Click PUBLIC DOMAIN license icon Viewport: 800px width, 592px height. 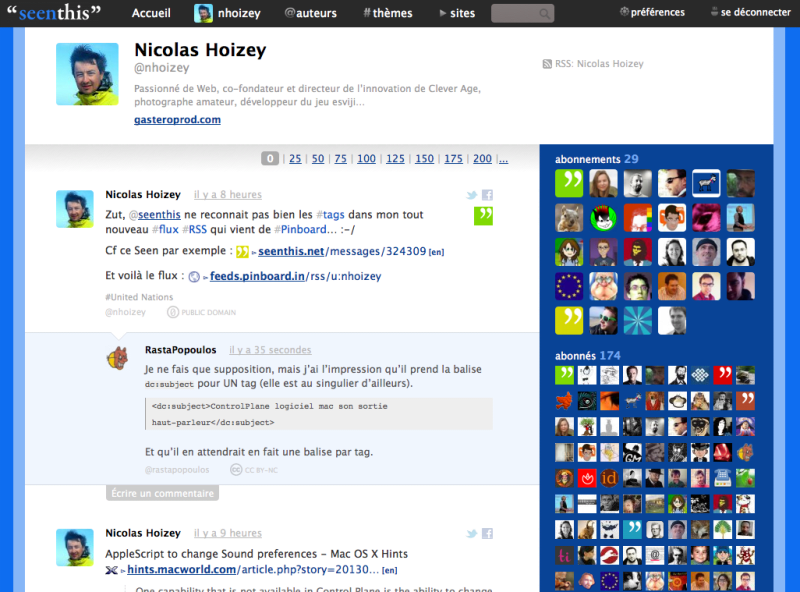pyautogui.click(x=173, y=312)
